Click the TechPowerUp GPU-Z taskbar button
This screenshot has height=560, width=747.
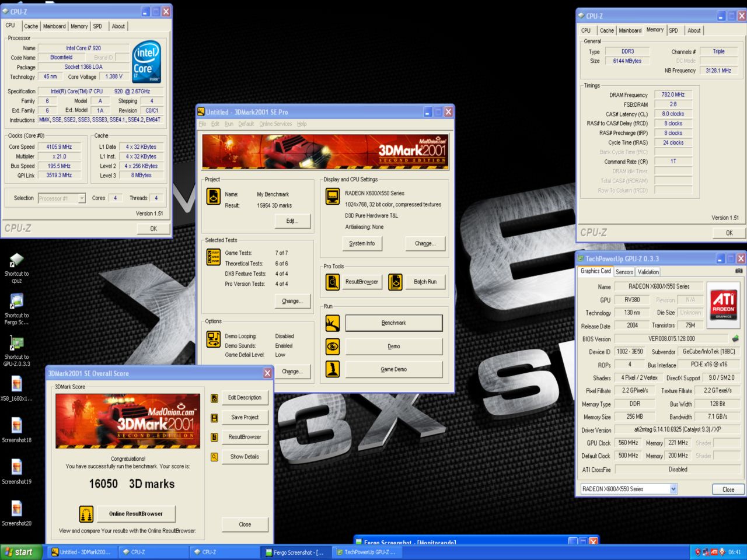366,552
